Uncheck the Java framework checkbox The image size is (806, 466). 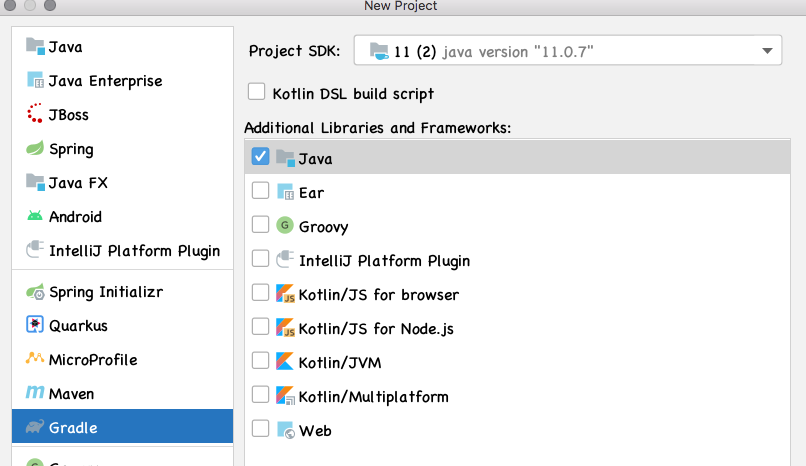pyautogui.click(x=260, y=157)
